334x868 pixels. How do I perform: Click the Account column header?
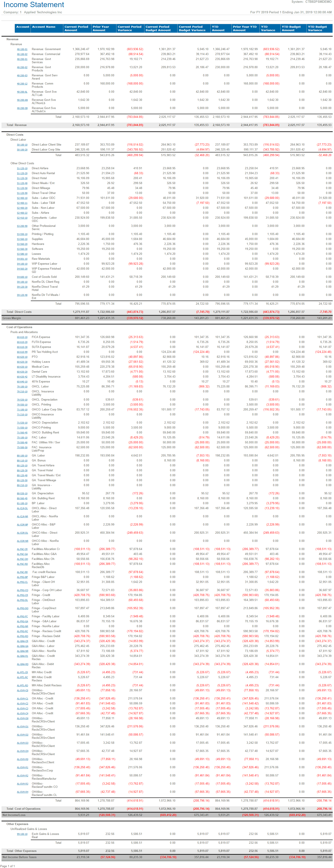pos(23,27)
